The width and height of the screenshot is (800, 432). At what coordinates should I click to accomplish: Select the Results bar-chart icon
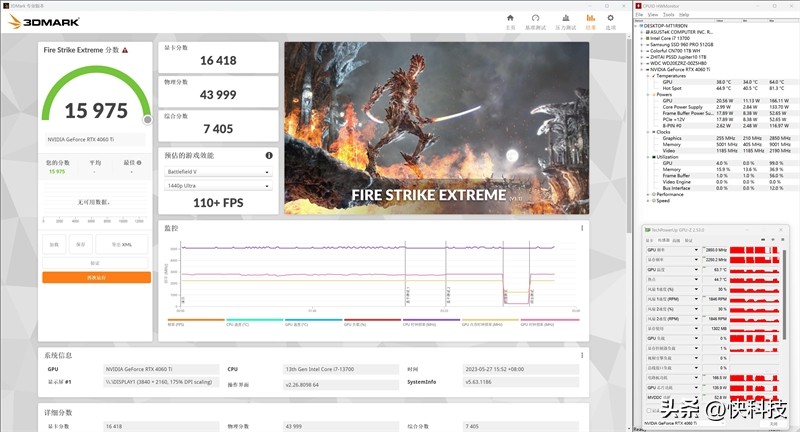pyautogui.click(x=590, y=19)
